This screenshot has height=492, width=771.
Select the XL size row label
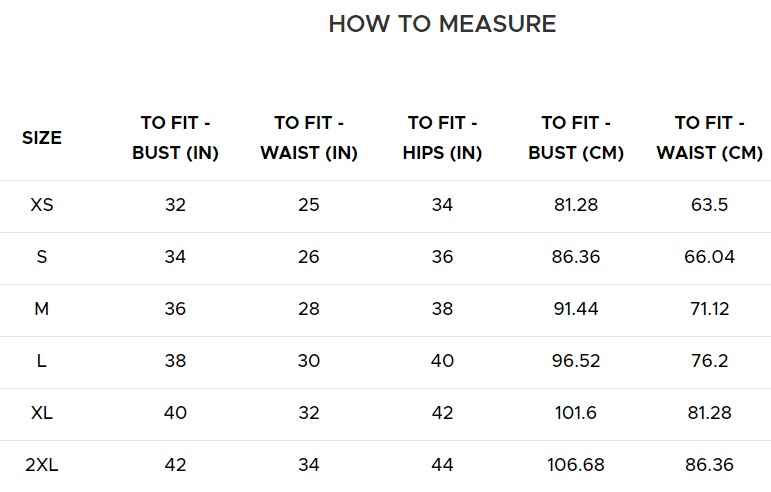coord(42,413)
